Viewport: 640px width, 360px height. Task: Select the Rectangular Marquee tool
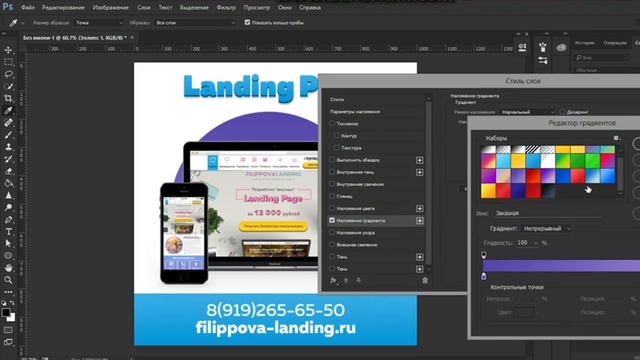tap(8, 62)
